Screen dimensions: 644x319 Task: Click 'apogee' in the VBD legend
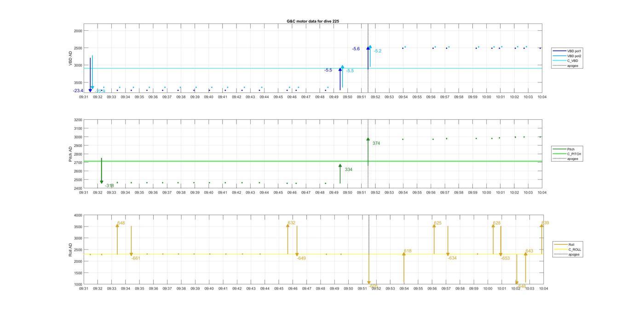566,66
